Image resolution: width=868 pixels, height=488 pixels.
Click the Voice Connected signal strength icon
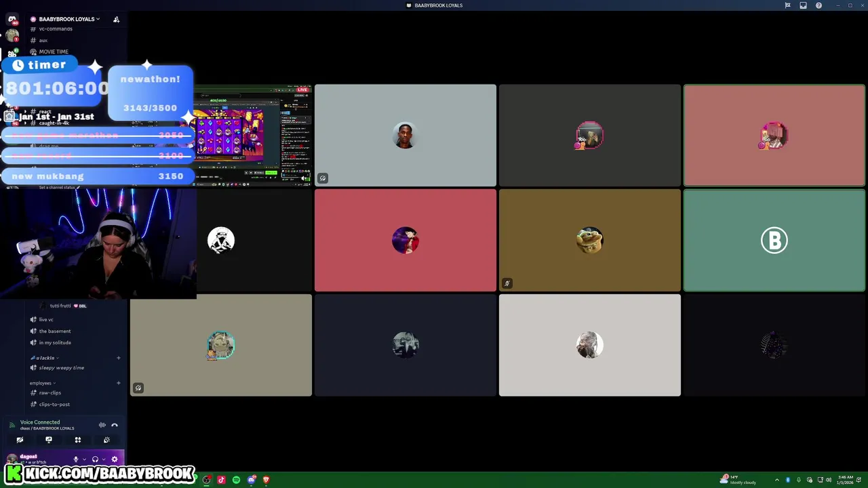[12, 425]
